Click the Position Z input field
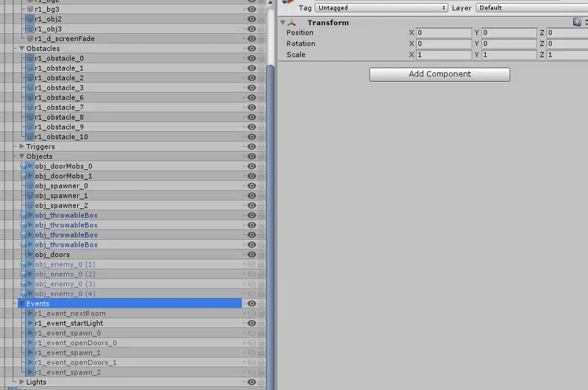 click(567, 32)
